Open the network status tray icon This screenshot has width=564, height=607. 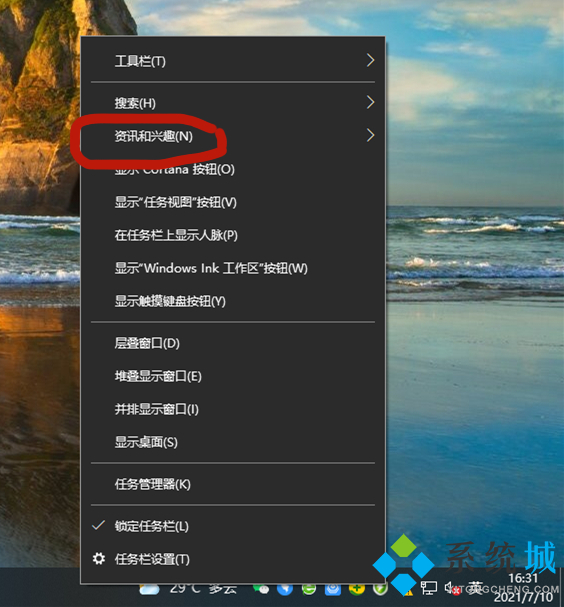(x=429, y=588)
